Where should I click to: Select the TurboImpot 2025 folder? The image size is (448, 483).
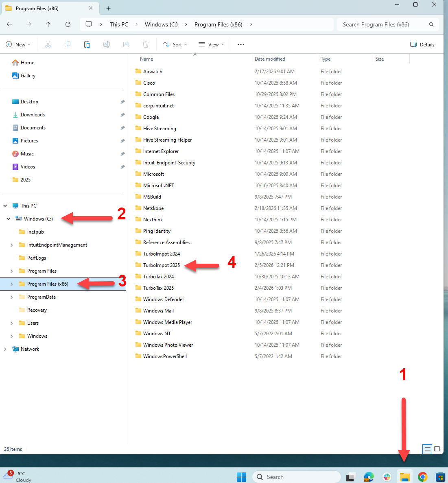coord(162,265)
